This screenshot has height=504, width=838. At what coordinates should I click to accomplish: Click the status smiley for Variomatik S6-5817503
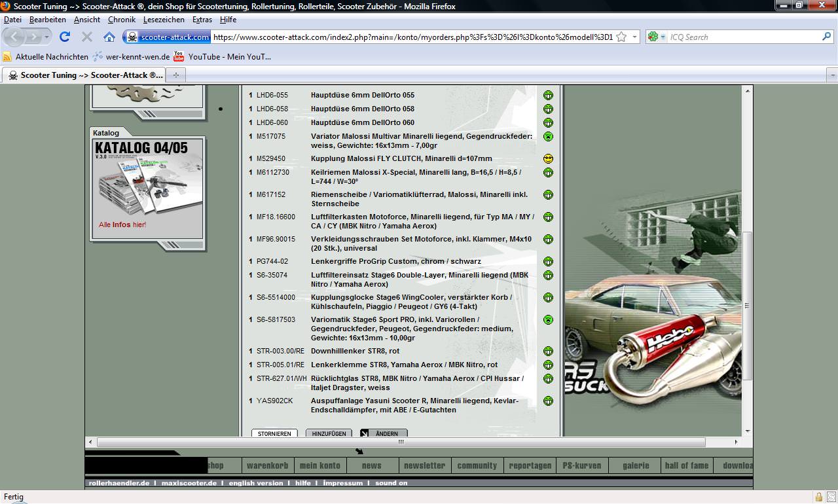548,319
